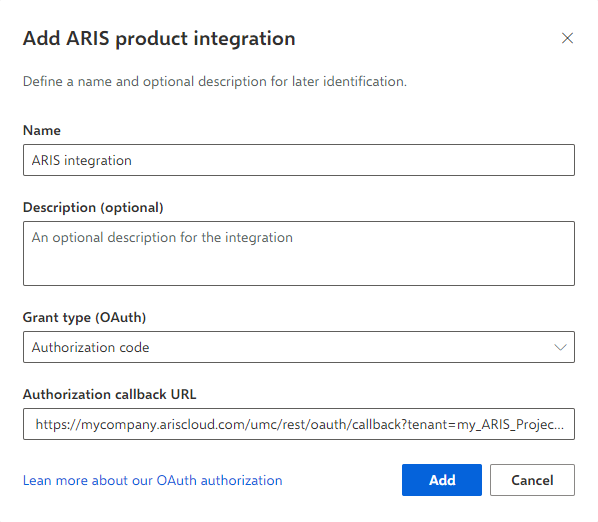The image size is (598, 522).
Task: Click the Name label
Action: tap(42, 130)
